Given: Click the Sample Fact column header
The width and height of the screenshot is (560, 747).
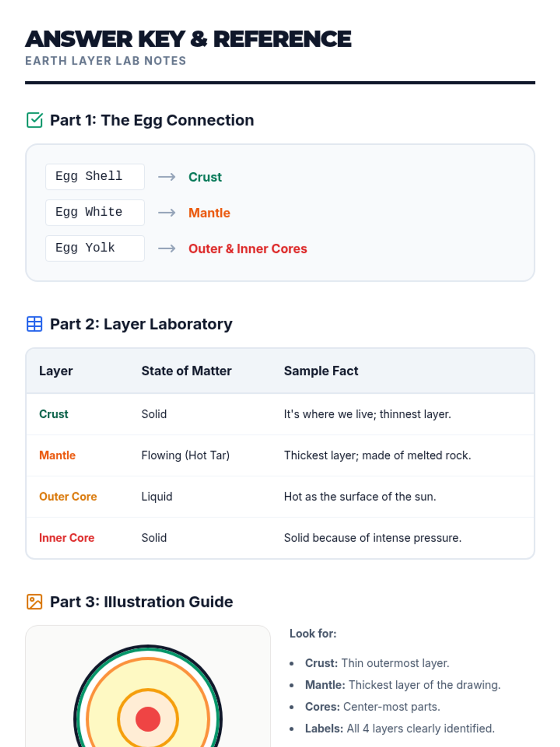Looking at the screenshot, I should pyautogui.click(x=321, y=371).
